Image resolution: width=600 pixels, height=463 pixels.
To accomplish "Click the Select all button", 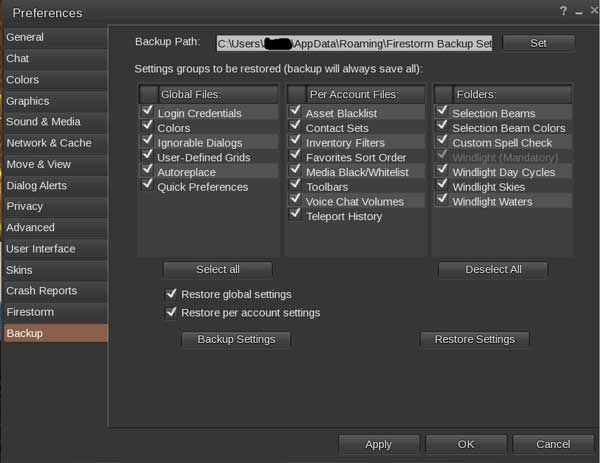I will pyautogui.click(x=217, y=269).
